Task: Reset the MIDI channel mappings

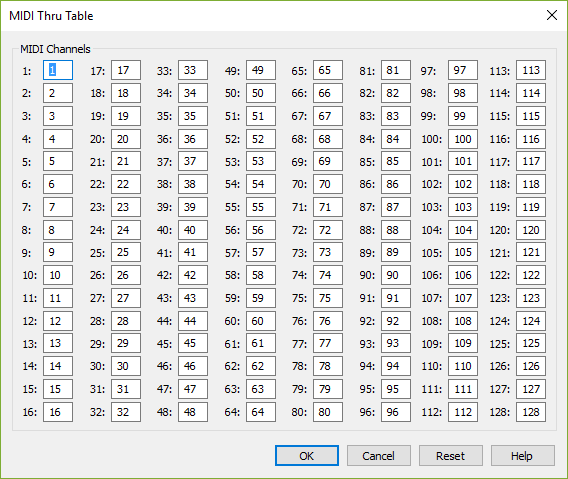Action: pos(451,455)
